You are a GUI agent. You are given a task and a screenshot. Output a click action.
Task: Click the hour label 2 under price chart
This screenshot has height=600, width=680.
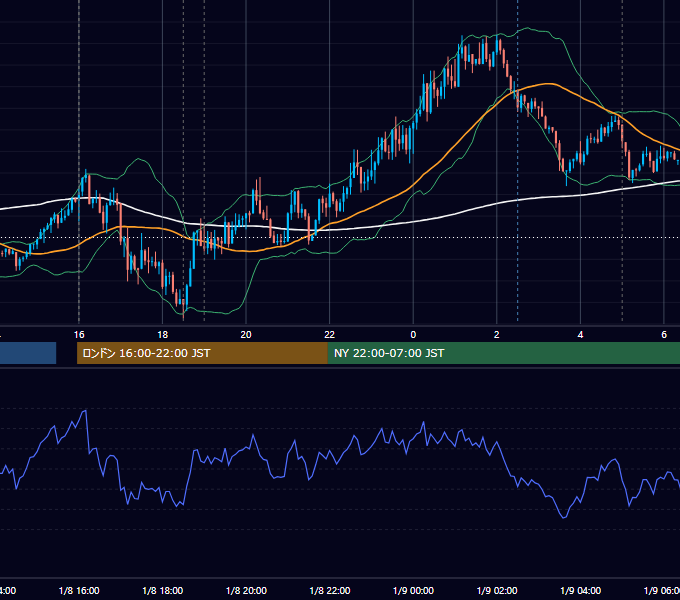(x=497, y=335)
